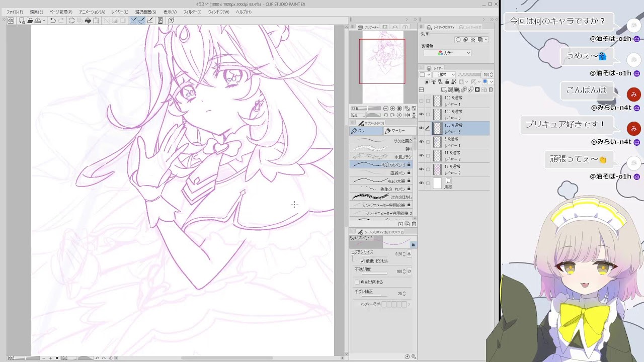Screen dimensions: 644x362
Task: Expand the ベクター吸着 options arrow
Action: click(x=409, y=304)
